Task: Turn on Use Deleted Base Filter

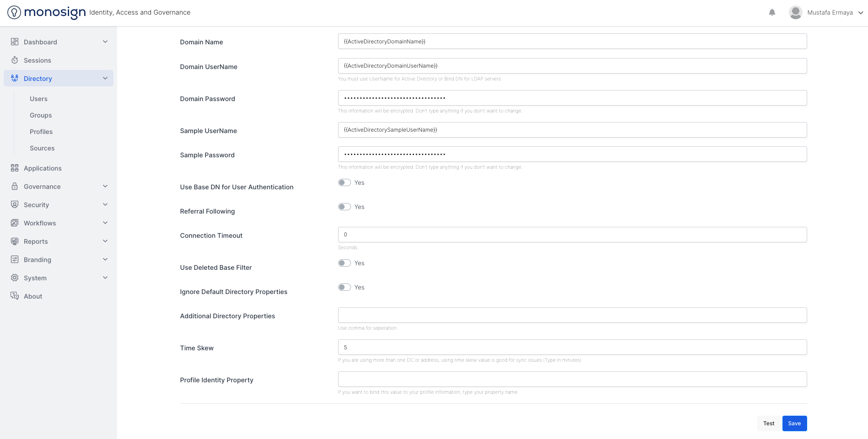Action: click(344, 263)
